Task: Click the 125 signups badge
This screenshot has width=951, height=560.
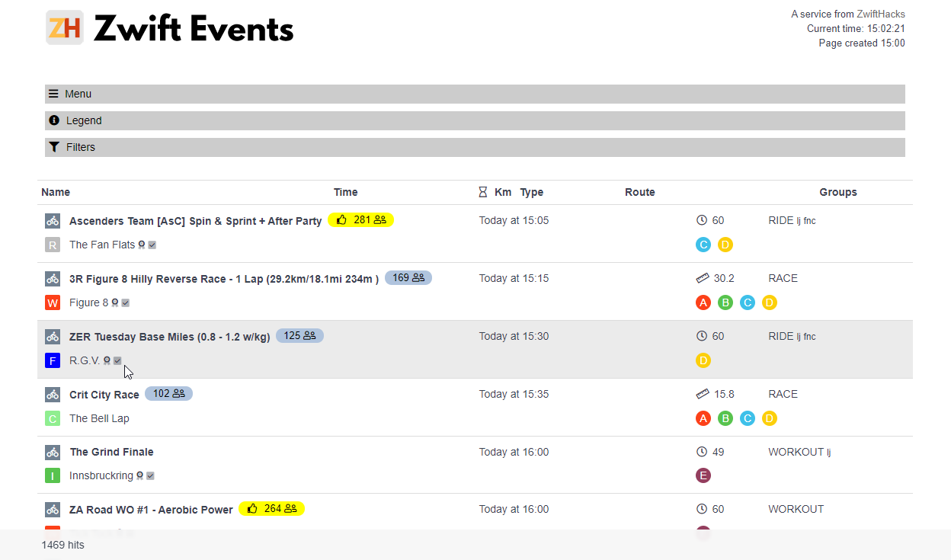Action: click(299, 336)
